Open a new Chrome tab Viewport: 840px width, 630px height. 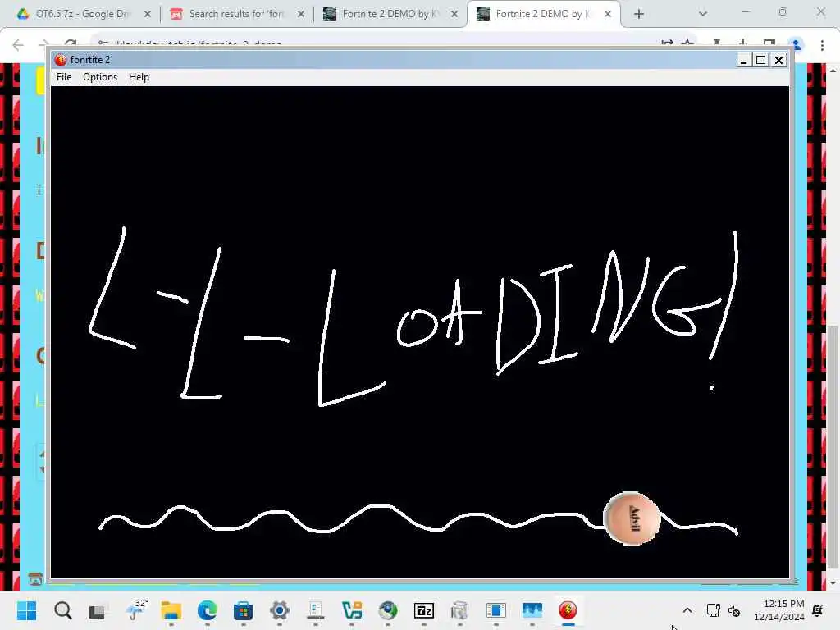[638, 14]
